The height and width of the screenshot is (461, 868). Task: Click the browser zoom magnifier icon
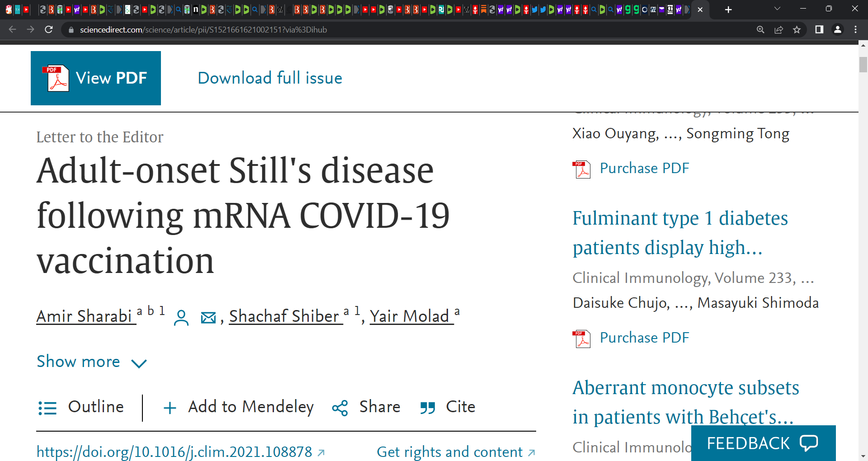[x=760, y=30]
